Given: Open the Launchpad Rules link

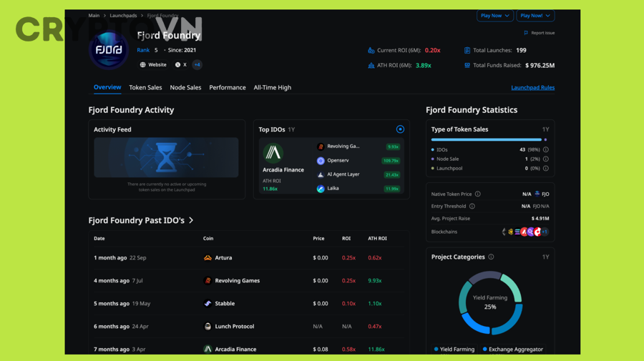Looking at the screenshot, I should tap(532, 87).
